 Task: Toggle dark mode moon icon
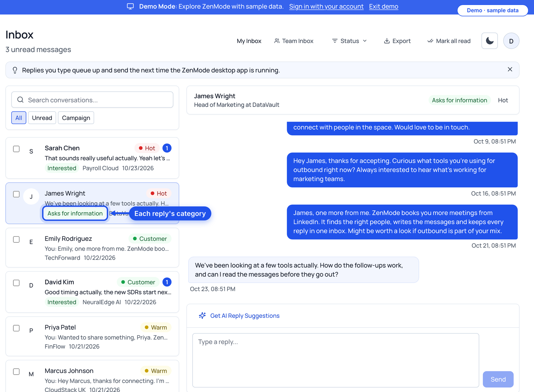tap(490, 41)
